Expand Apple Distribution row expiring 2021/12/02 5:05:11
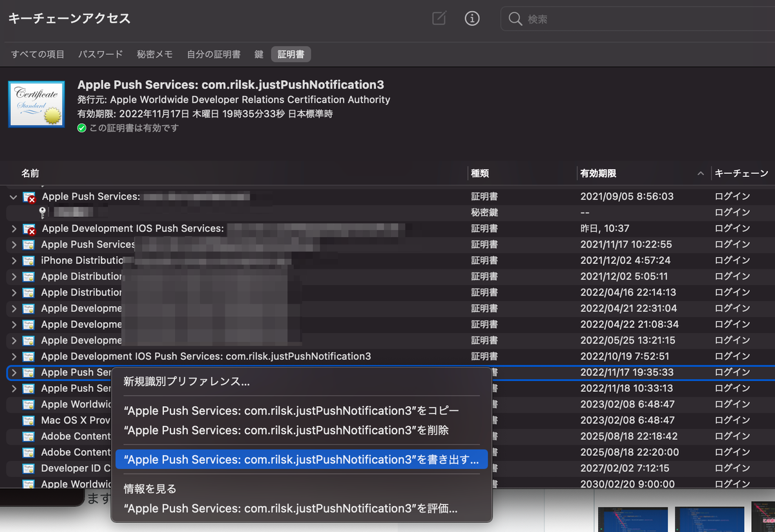This screenshot has width=775, height=532. pyautogui.click(x=14, y=276)
